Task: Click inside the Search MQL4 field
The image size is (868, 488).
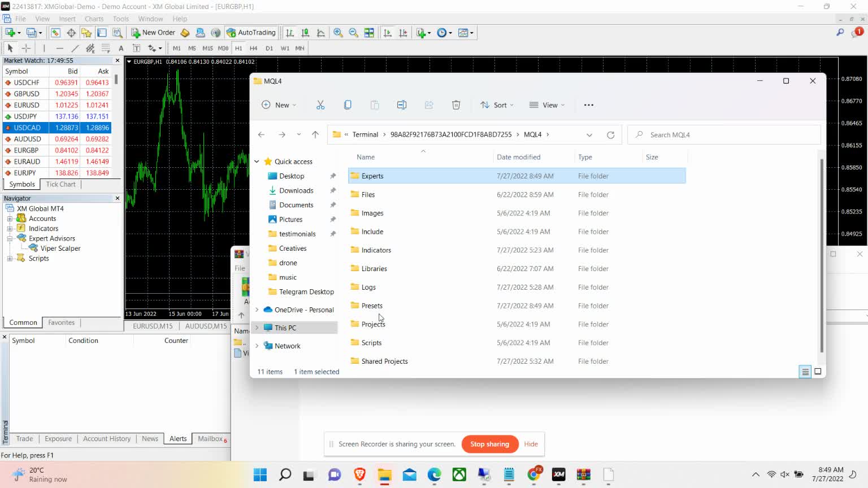Action: 724,134
